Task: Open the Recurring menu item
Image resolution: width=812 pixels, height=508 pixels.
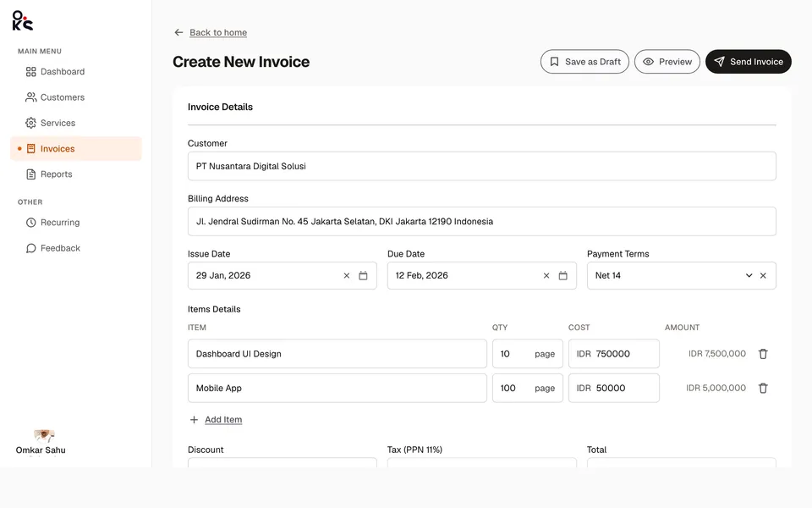Action: click(x=75, y=223)
